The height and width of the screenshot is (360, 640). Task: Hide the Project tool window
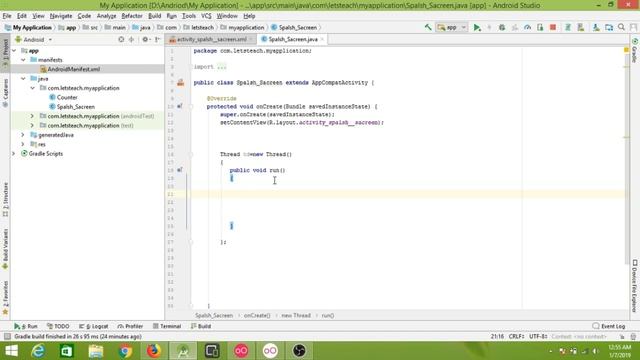pyautogui.click(x=157, y=40)
